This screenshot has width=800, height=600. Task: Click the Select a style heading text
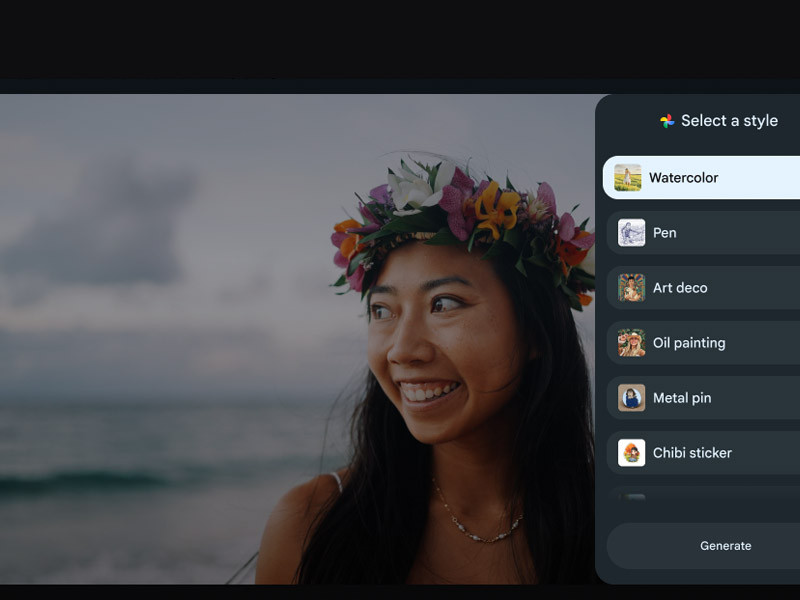729,121
